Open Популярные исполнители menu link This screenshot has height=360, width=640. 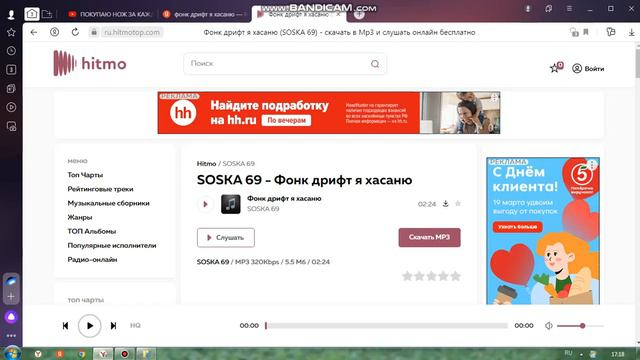pos(112,245)
